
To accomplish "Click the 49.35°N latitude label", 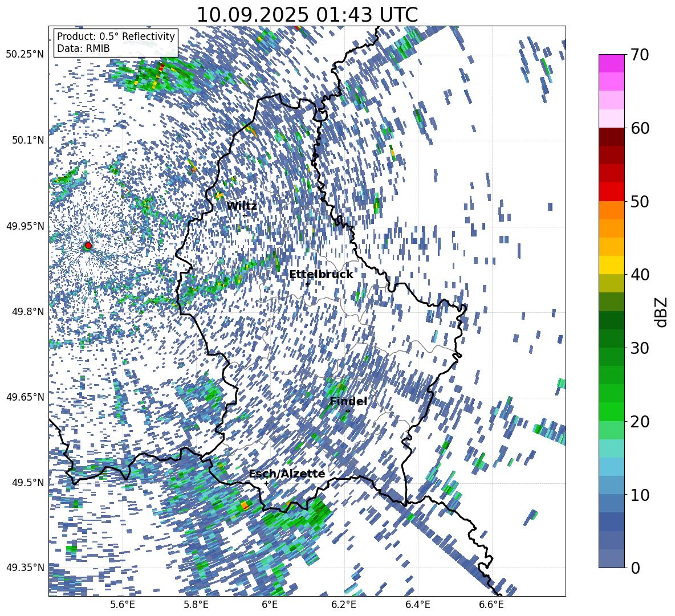I will point(25,568).
